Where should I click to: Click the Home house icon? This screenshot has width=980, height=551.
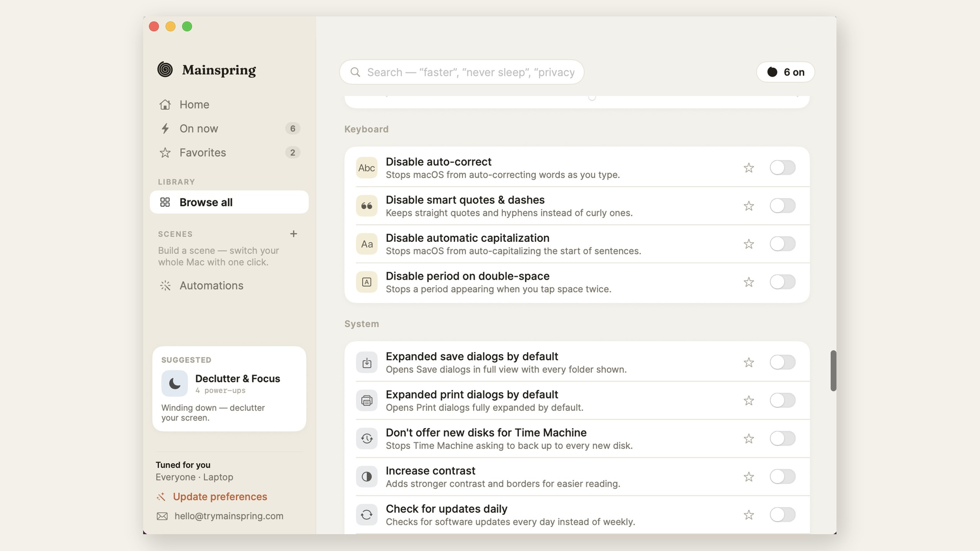point(165,105)
